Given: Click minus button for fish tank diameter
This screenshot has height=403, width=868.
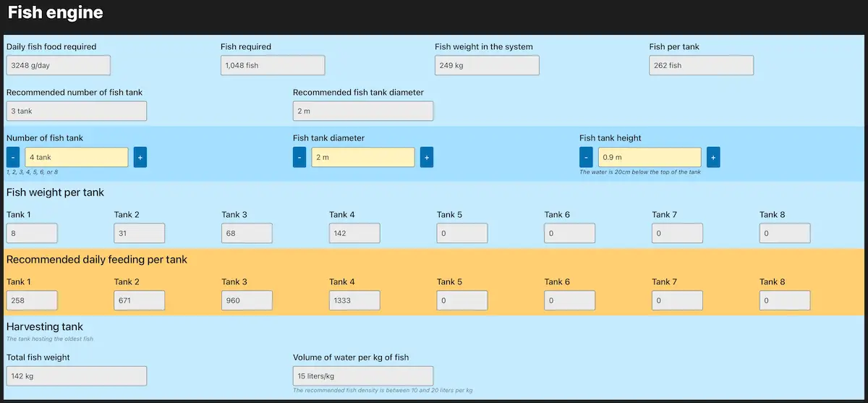Looking at the screenshot, I should pyautogui.click(x=299, y=158).
